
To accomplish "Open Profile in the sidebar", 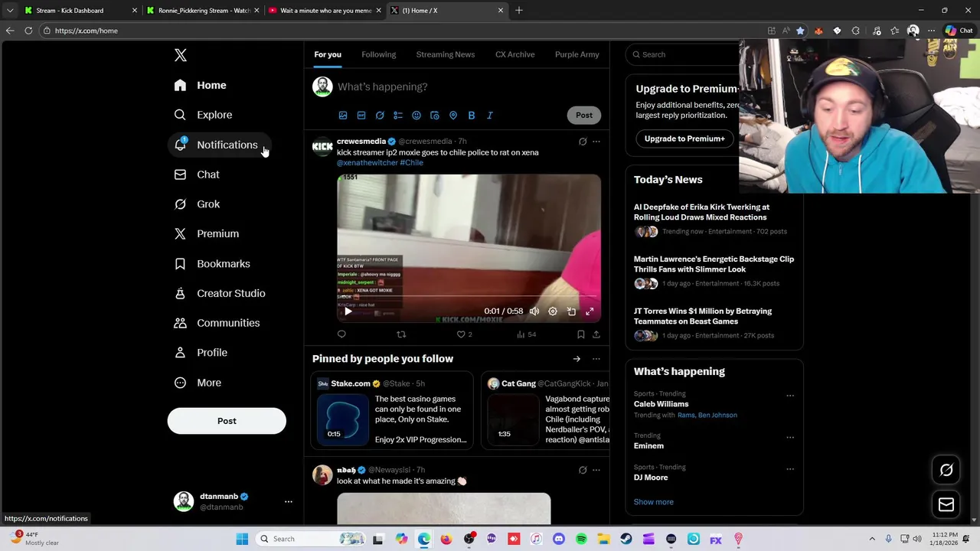I will (201, 353).
